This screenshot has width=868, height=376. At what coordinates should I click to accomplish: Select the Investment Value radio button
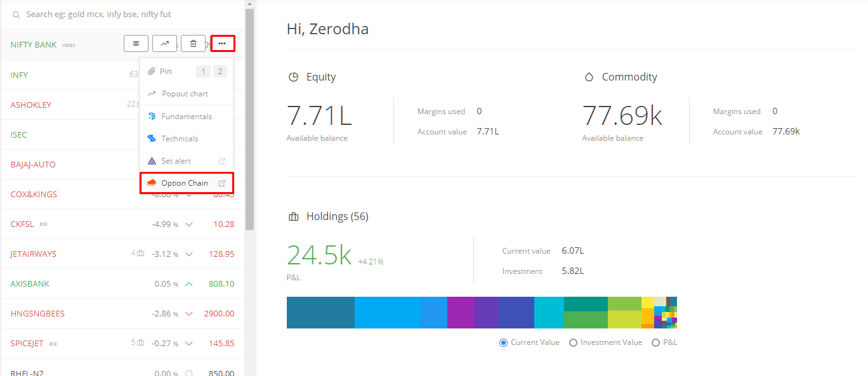(573, 342)
